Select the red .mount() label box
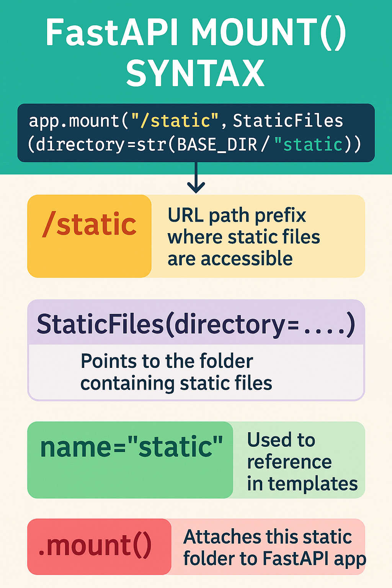The height and width of the screenshot is (588, 392). coord(99,546)
